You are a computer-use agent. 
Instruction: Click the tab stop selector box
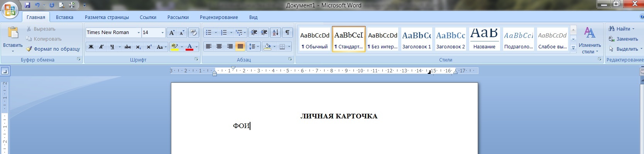[x=5, y=71]
